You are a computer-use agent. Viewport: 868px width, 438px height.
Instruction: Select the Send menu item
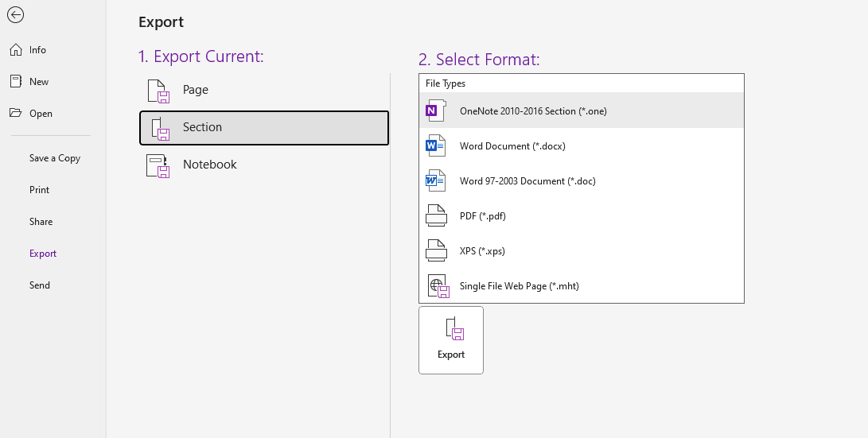(x=40, y=285)
